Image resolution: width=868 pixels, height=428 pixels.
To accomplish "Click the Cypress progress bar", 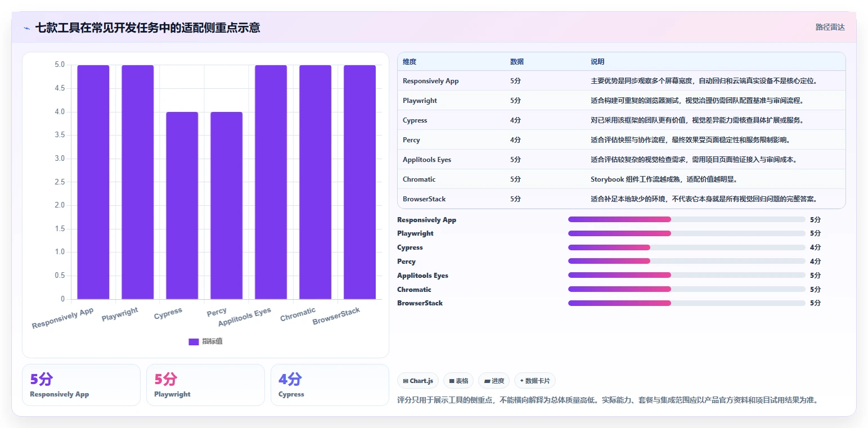I will coord(687,247).
